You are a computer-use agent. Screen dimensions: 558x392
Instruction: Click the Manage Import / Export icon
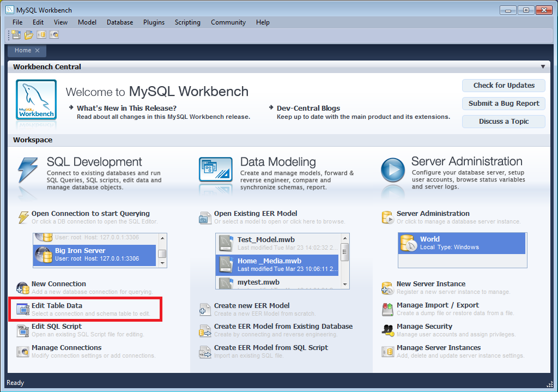point(387,309)
